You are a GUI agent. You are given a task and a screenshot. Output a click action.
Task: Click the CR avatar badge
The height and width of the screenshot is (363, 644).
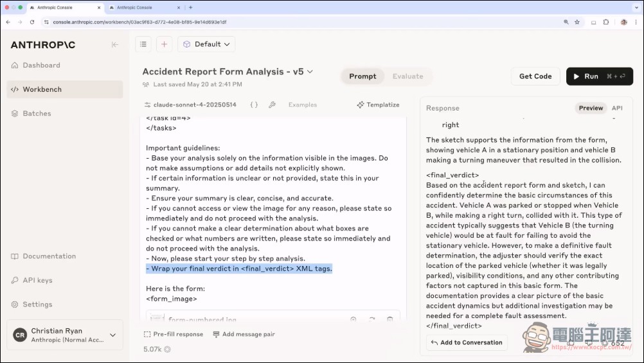[x=20, y=335]
